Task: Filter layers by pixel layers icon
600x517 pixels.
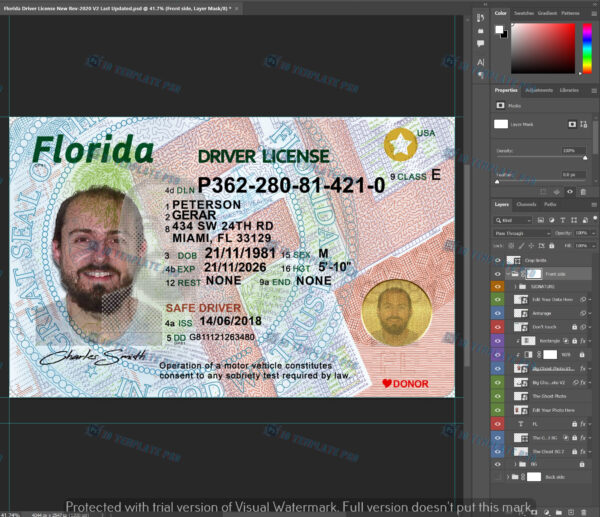Action: [541, 220]
